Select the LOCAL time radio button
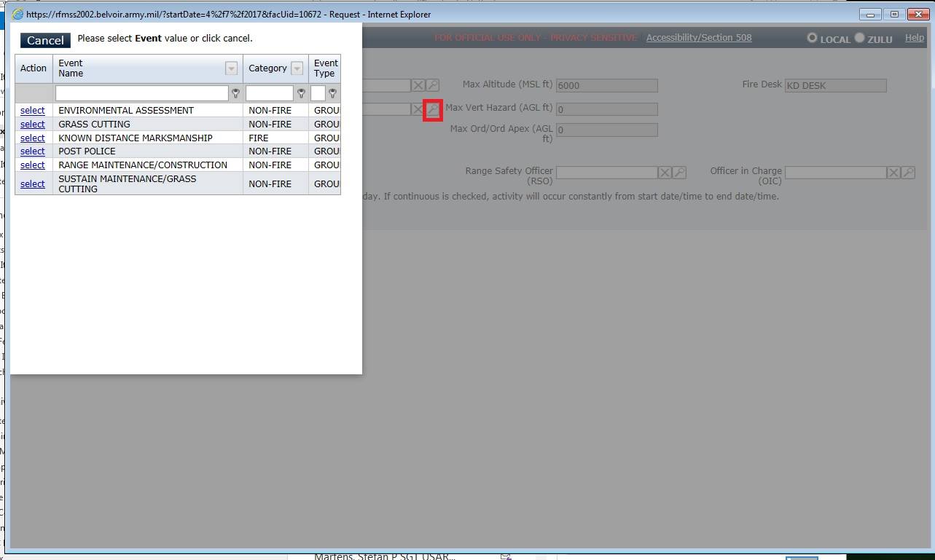935x560 pixels. click(x=811, y=39)
